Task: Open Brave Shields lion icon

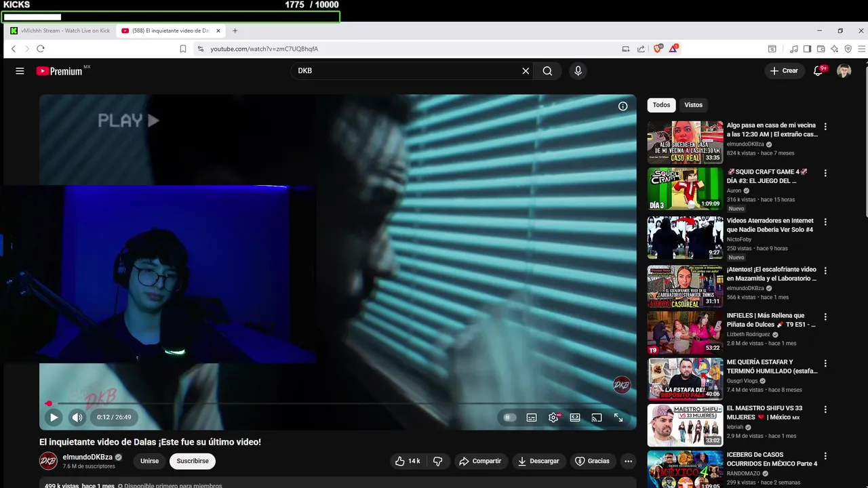Action: [658, 49]
